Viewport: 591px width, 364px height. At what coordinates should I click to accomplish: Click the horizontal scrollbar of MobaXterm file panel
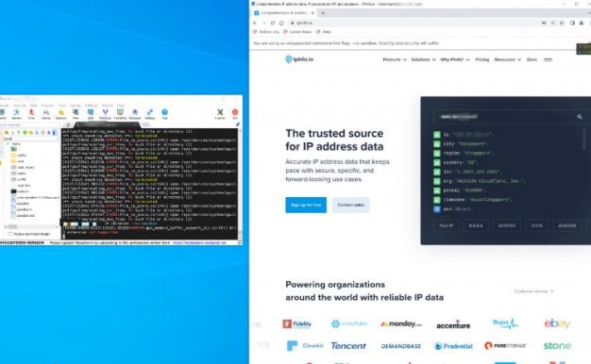pyautogui.click(x=32, y=227)
